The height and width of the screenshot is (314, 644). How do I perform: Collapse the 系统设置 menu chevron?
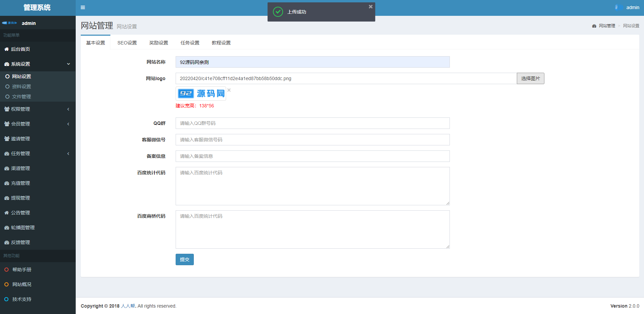[x=68, y=64]
